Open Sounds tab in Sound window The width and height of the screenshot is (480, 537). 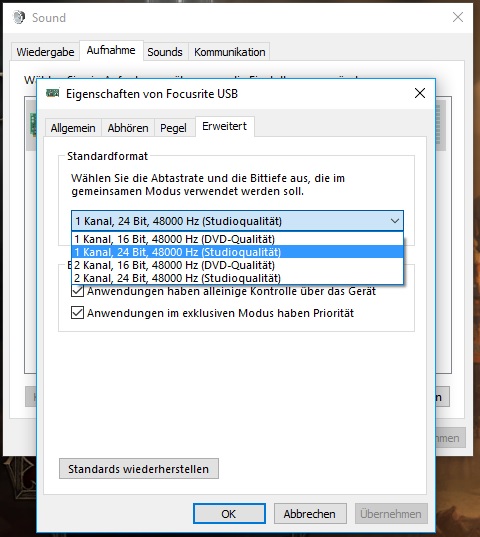click(165, 52)
